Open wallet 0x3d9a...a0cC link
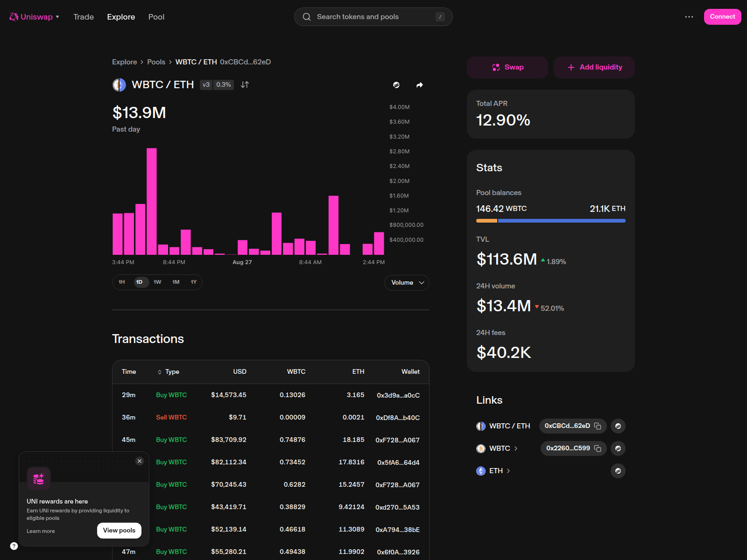Image resolution: width=747 pixels, height=560 pixels. [398, 395]
